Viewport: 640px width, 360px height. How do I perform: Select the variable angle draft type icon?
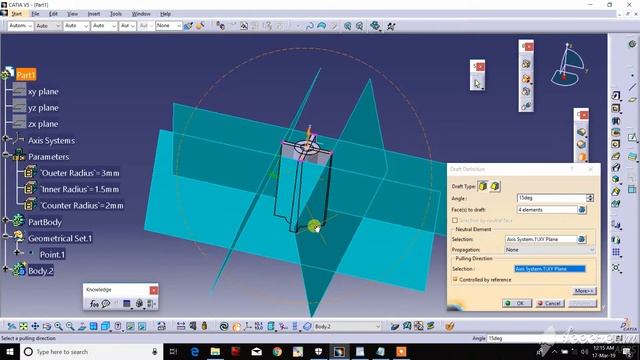tap(495, 186)
